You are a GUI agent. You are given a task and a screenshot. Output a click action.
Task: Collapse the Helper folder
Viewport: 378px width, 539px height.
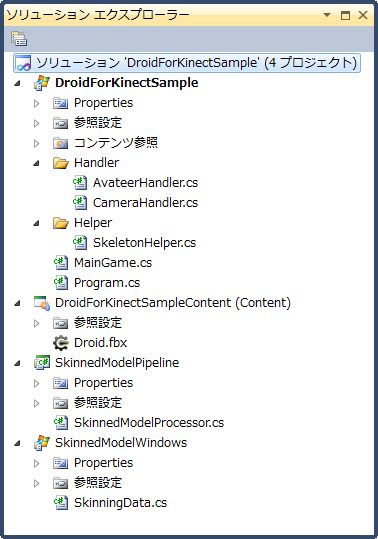[x=36, y=223]
